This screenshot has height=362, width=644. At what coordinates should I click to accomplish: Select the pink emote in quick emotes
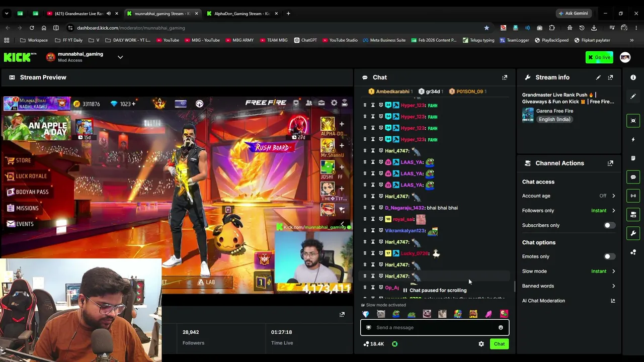[489, 314]
